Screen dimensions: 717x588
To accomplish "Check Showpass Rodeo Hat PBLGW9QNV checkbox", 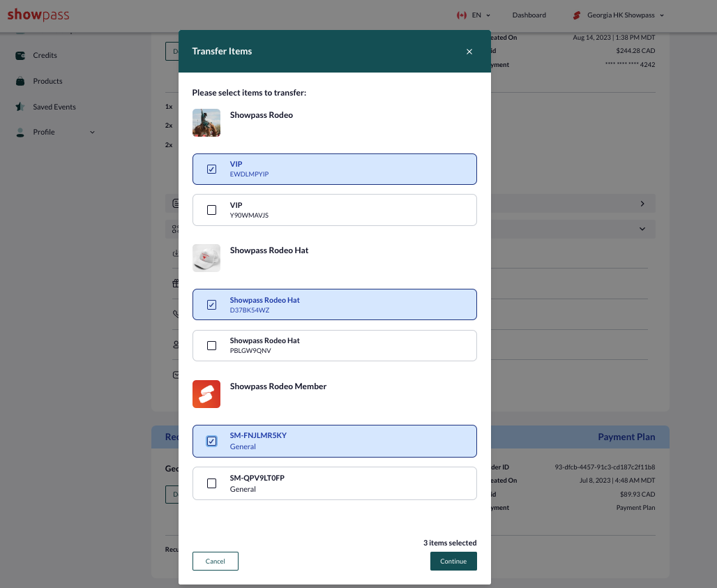I will [x=212, y=346].
